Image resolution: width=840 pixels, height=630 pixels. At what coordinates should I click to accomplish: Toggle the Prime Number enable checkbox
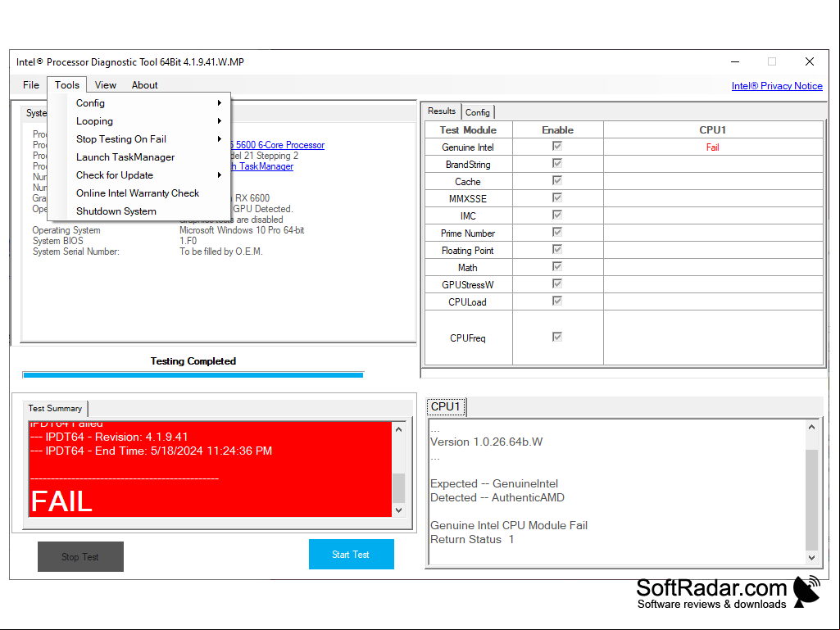(557, 232)
